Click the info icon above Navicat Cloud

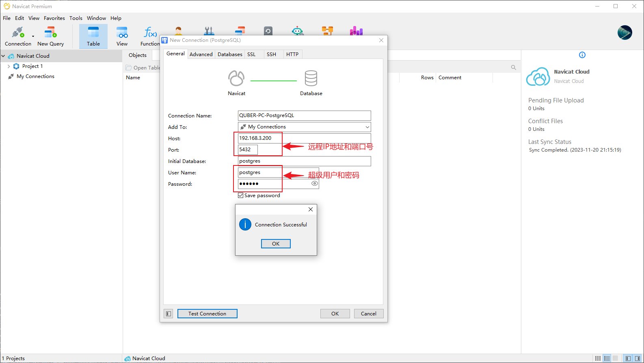[x=582, y=55]
